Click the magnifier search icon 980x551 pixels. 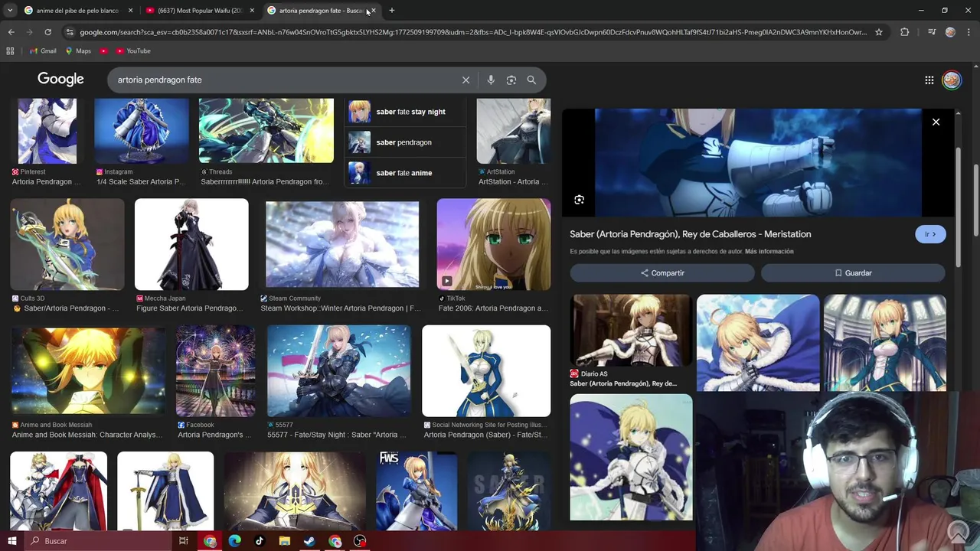531,80
